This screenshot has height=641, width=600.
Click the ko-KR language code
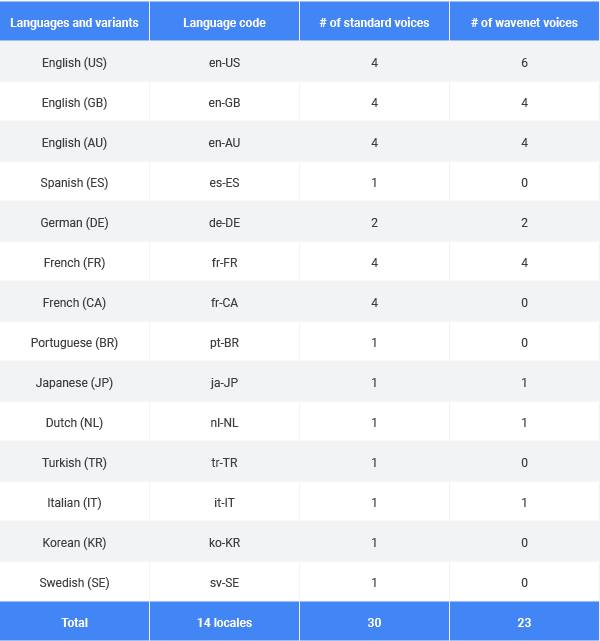pyautogui.click(x=224, y=542)
